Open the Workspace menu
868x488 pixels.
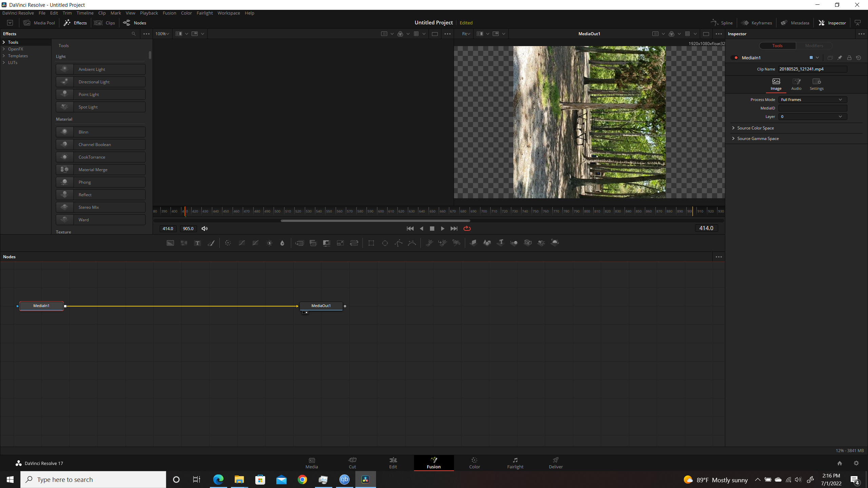click(229, 13)
